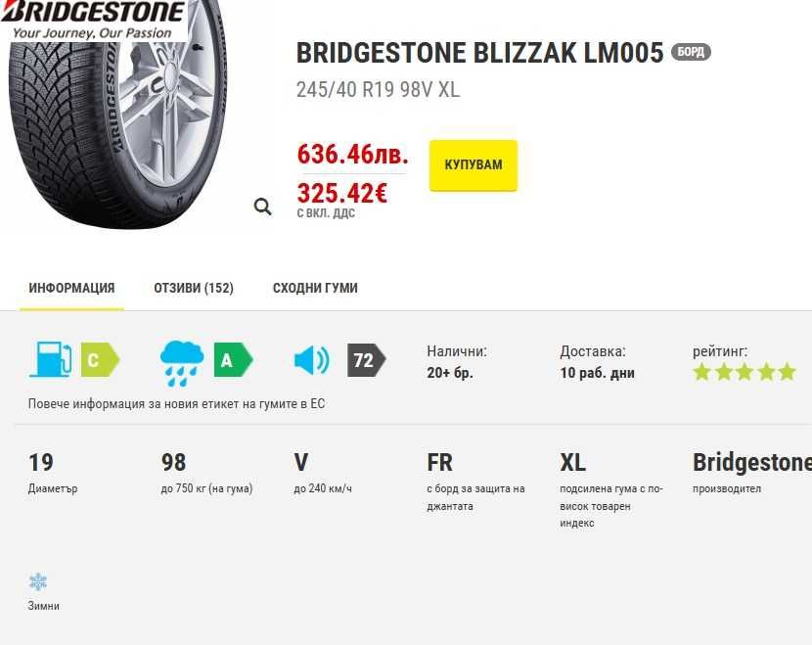The height and width of the screenshot is (645, 812).
Task: Click the five-star rating icons
Action: click(744, 372)
